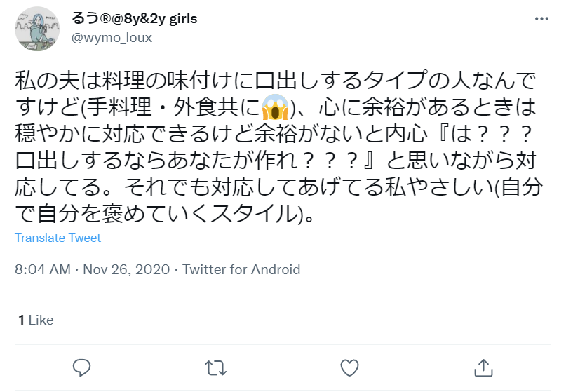This screenshot has width=566, height=392.
Task: View who liked via 1 Like
Action: pos(36,320)
